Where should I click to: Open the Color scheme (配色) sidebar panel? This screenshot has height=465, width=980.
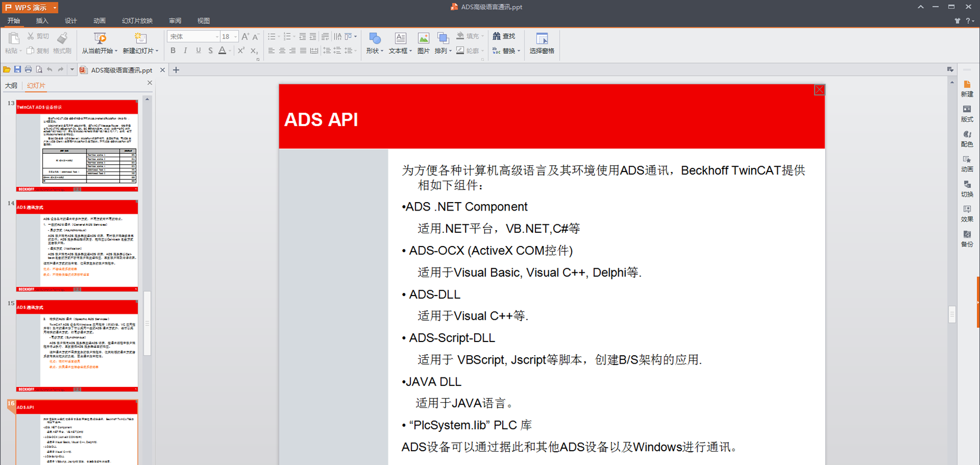pos(967,139)
